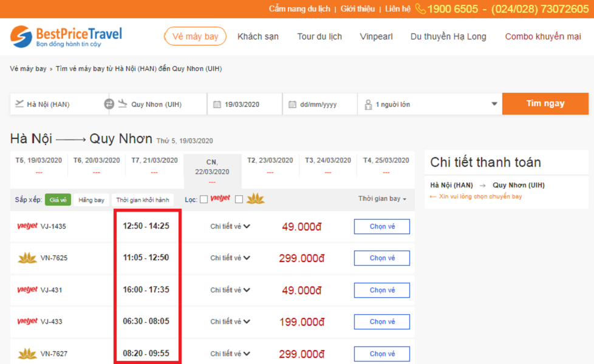Viewport: 594px width, 364px height.
Task: Click the Vietjet logo in VJ-431 row
Action: tap(27, 289)
